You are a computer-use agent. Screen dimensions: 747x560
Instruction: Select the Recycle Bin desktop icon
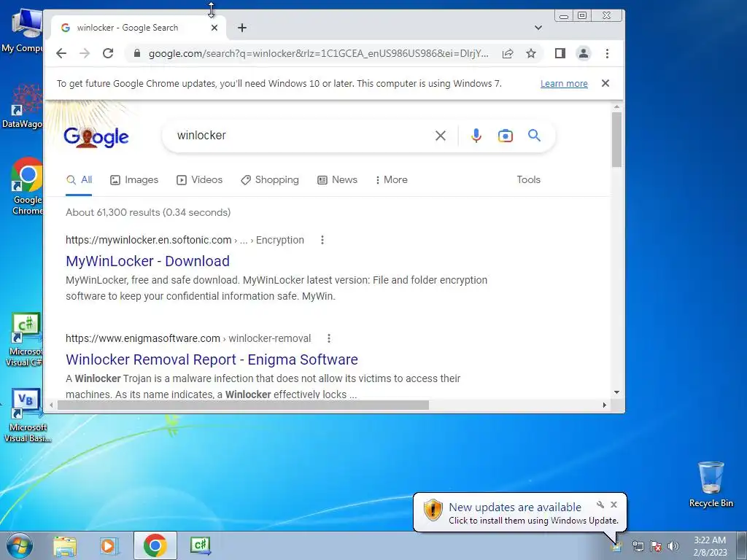pyautogui.click(x=711, y=484)
